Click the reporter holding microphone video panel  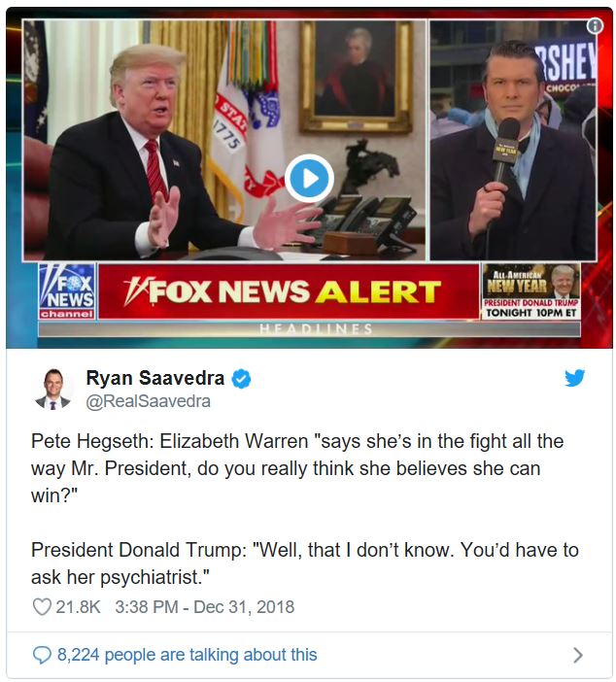513,141
